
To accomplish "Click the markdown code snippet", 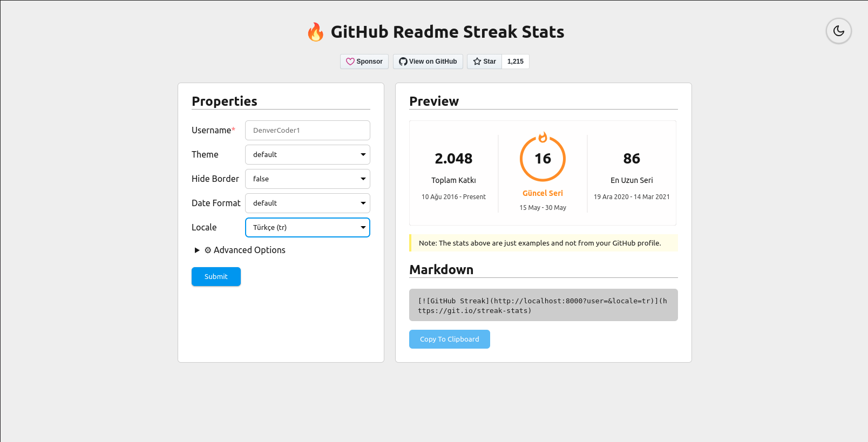I will (x=544, y=305).
